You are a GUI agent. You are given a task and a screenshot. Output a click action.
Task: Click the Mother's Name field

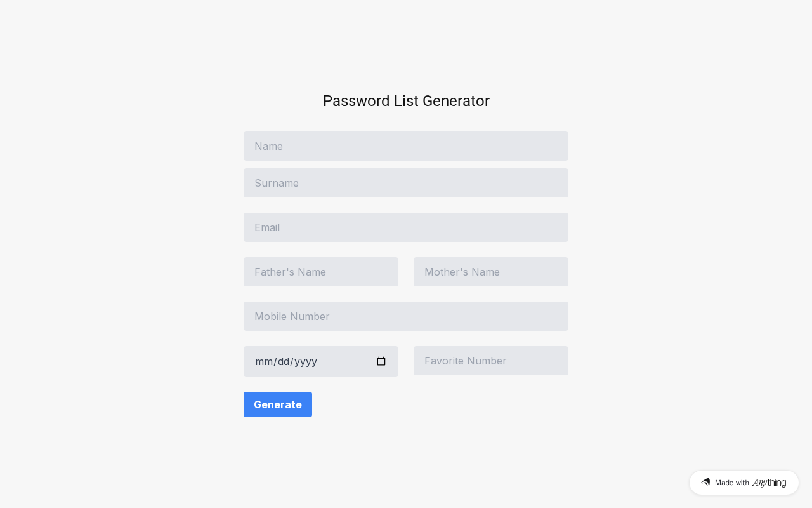491,272
